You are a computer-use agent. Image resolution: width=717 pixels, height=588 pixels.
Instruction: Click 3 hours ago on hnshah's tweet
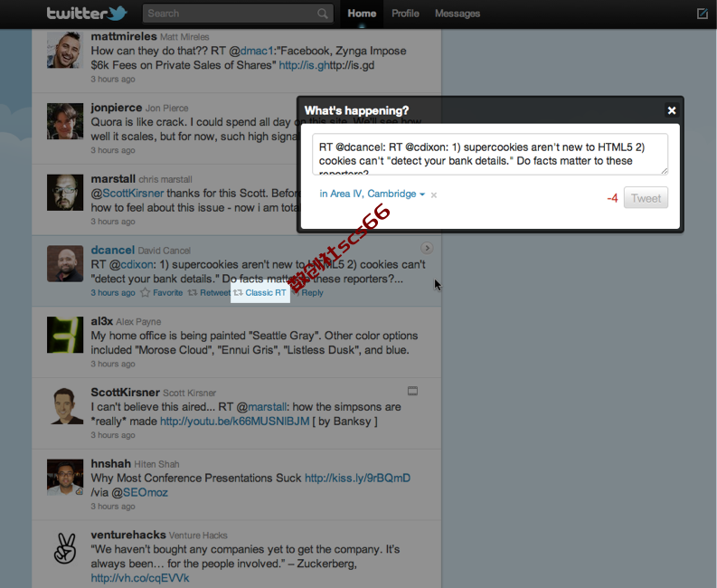tap(113, 507)
